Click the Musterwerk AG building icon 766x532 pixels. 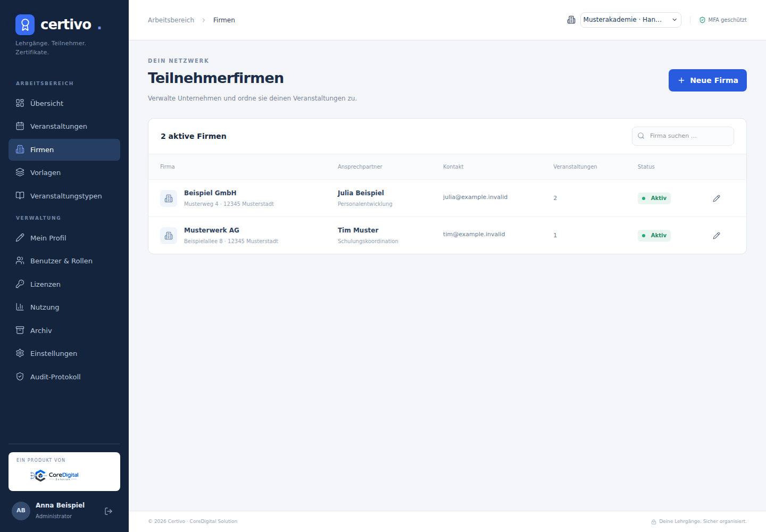(169, 236)
